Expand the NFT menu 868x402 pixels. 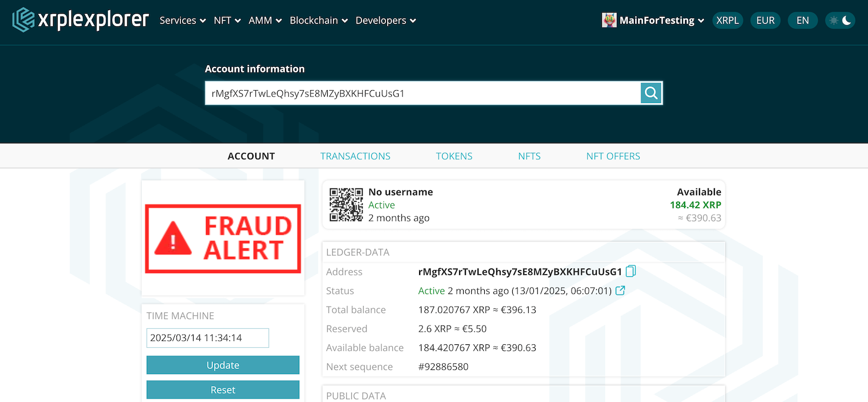pyautogui.click(x=227, y=21)
